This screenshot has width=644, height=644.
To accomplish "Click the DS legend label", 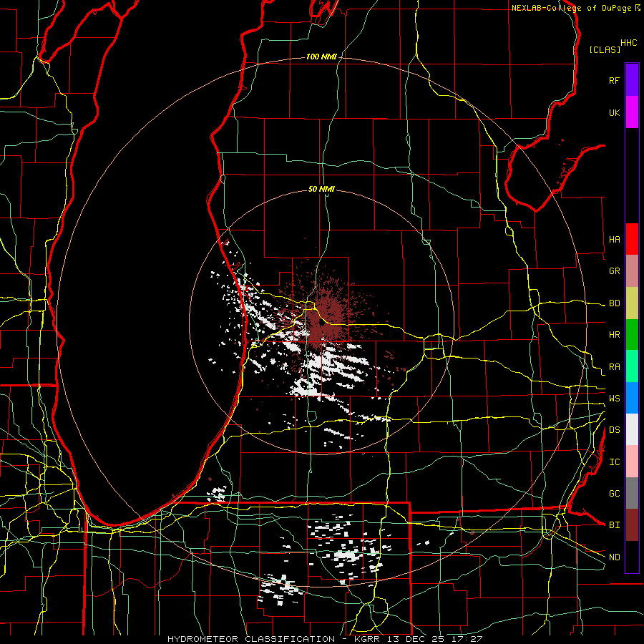I will pos(614,430).
